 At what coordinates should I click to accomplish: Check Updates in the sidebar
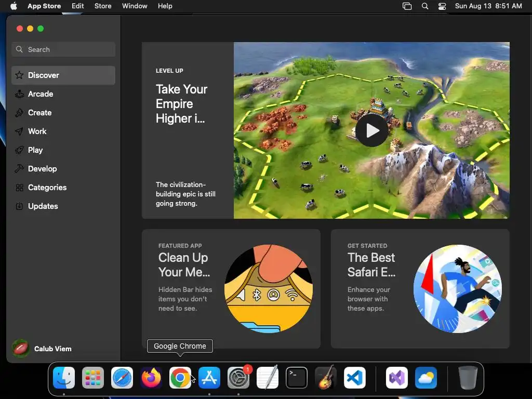(x=63, y=206)
